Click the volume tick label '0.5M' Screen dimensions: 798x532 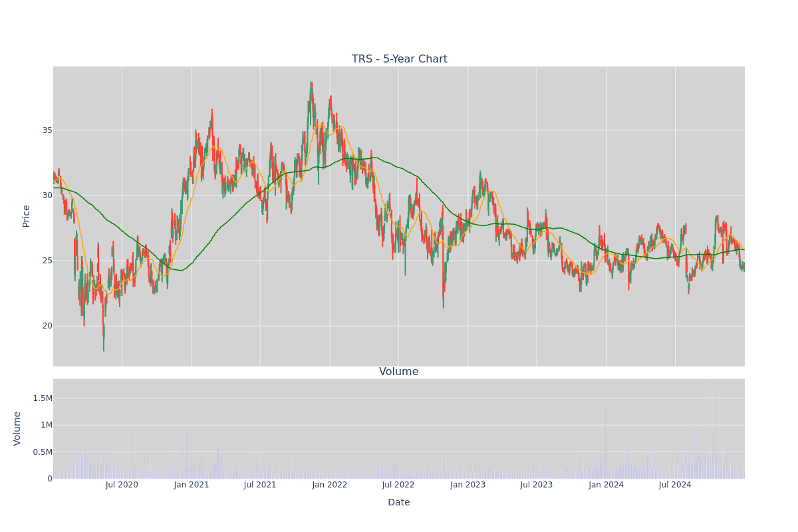[x=42, y=452]
